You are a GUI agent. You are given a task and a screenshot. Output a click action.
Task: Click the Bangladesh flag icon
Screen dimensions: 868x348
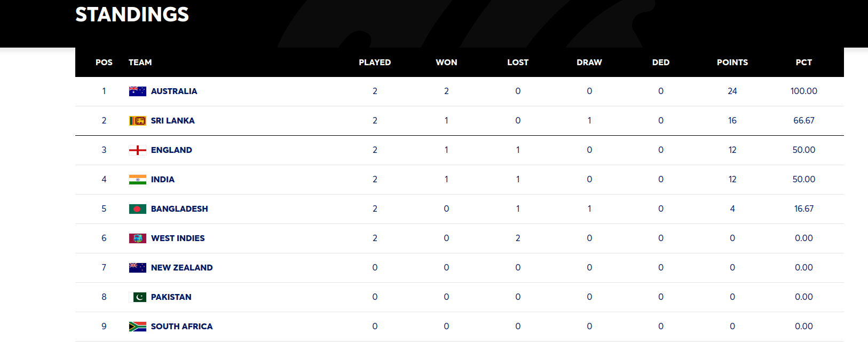(137, 209)
